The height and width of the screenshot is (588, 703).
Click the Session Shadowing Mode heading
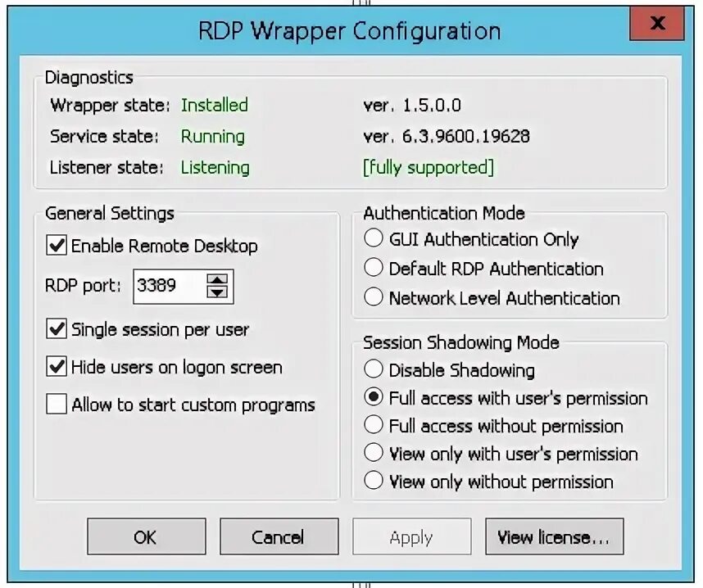(x=461, y=343)
